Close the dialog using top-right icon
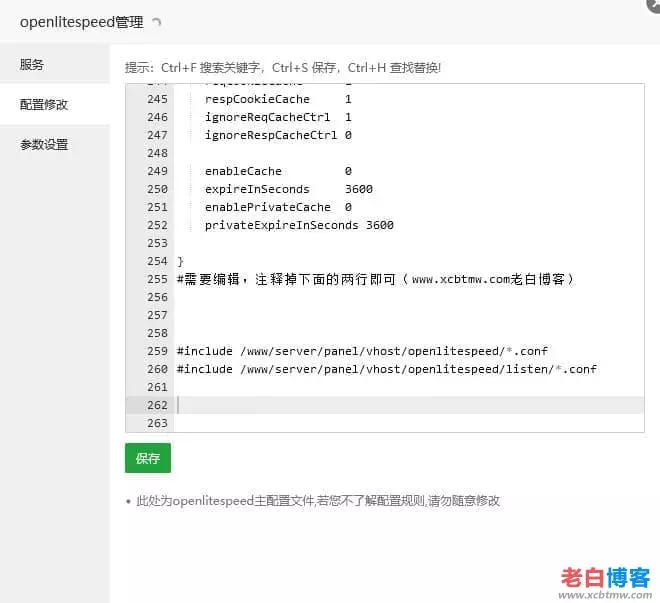The width and height of the screenshot is (660, 603). point(653,5)
